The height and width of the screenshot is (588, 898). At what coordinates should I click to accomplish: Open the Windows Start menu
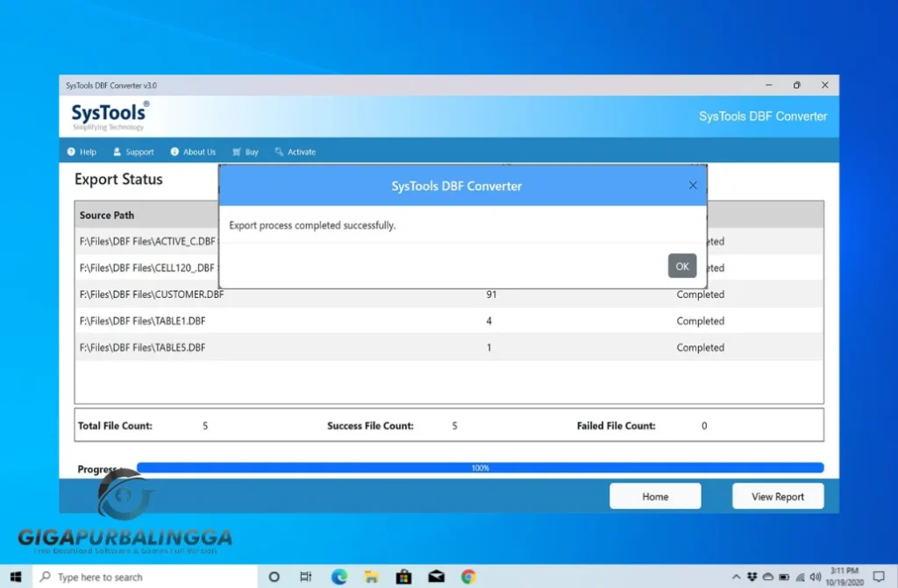coord(13,577)
